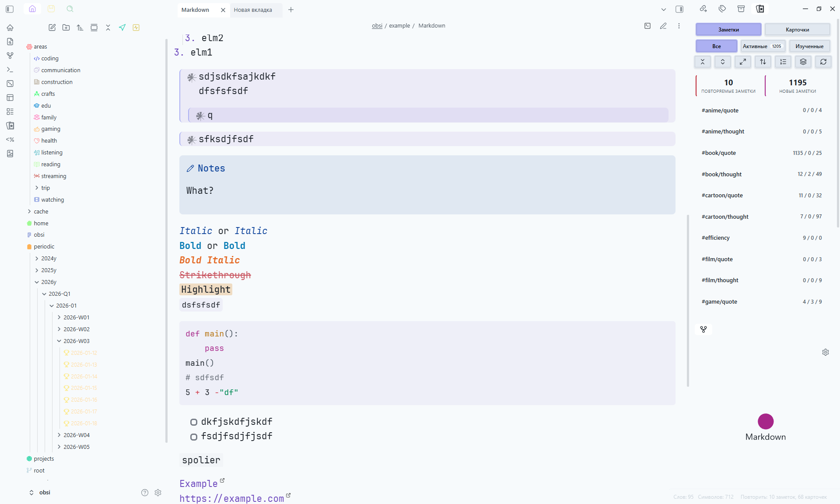Open the obsi vault switcher

tap(39, 493)
